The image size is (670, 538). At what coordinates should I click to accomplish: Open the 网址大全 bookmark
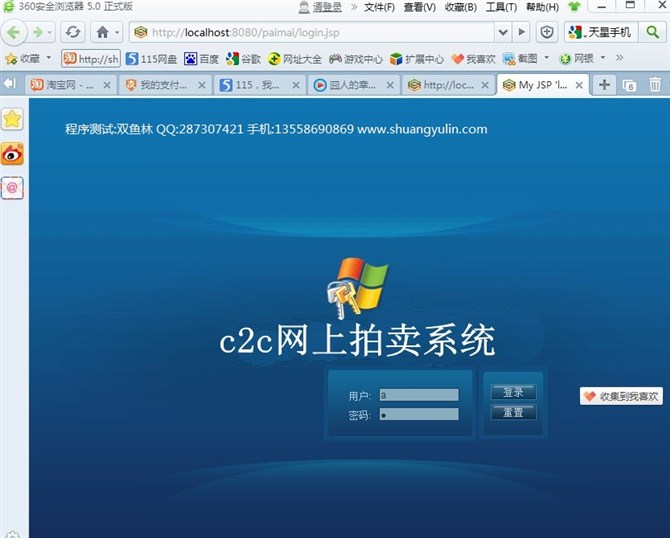point(294,59)
